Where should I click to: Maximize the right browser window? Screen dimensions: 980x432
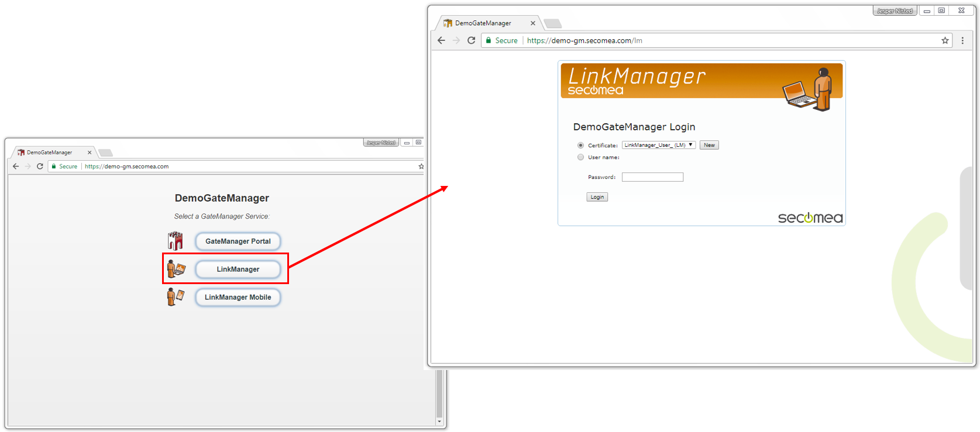pos(941,11)
